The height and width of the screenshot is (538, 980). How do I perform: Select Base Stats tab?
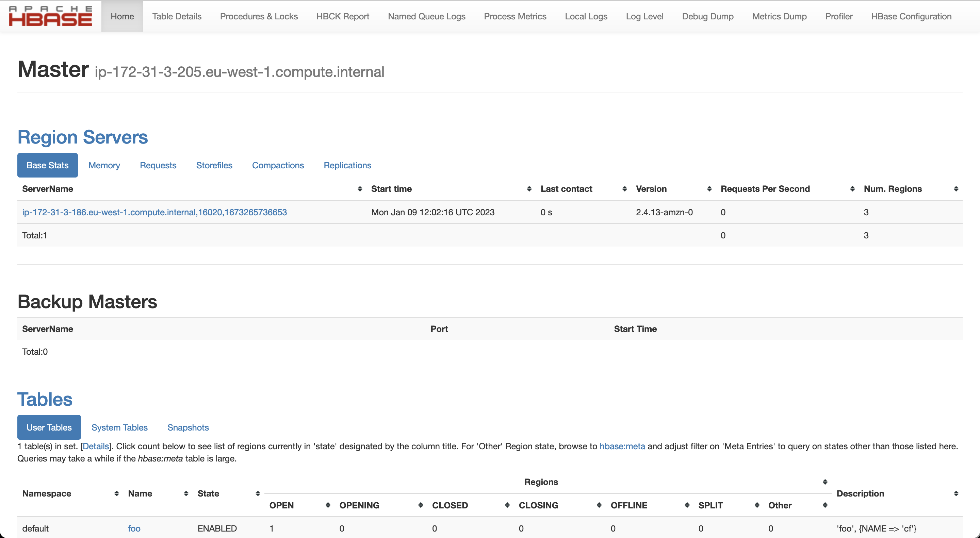pos(48,165)
